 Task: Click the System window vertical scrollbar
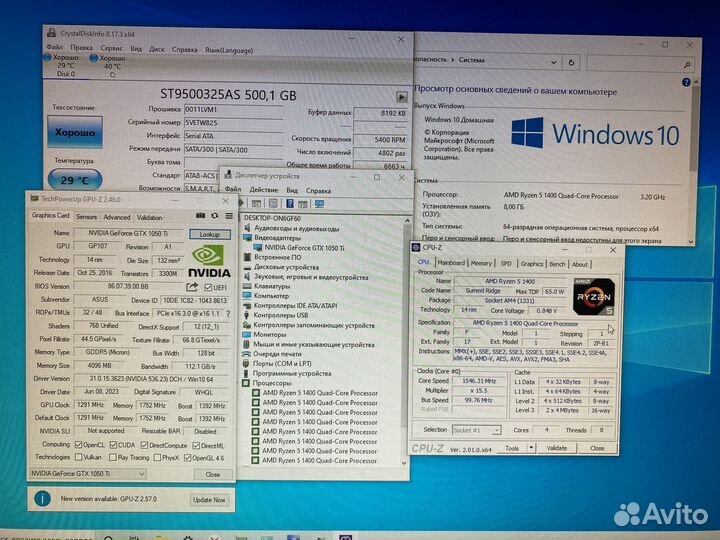click(693, 160)
